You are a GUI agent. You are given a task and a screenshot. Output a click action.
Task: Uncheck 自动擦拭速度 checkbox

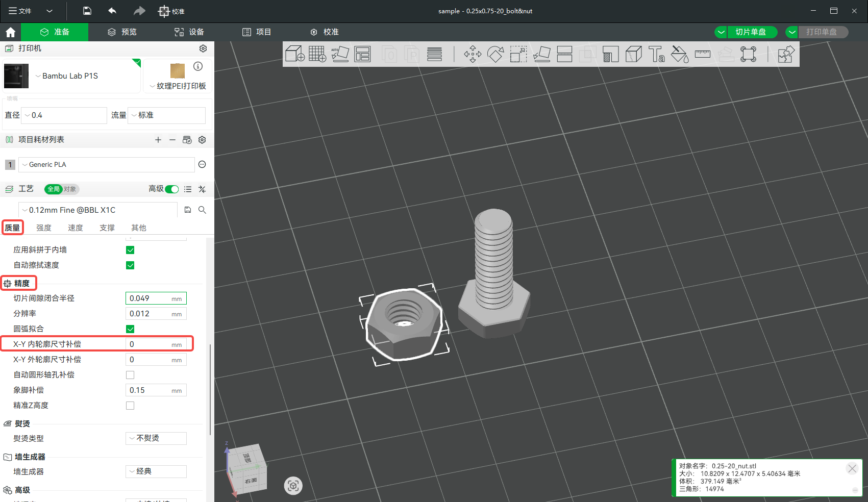[x=130, y=265]
